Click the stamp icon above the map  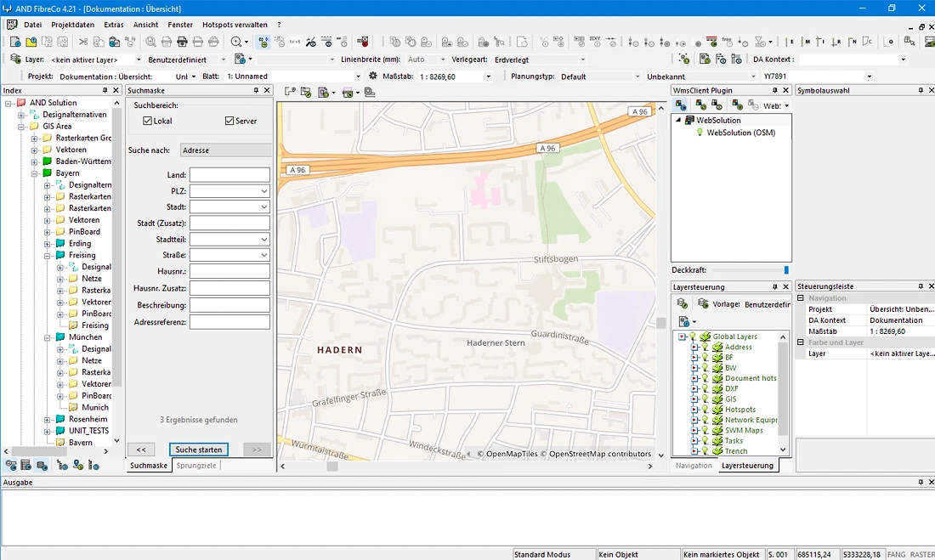coord(370,93)
